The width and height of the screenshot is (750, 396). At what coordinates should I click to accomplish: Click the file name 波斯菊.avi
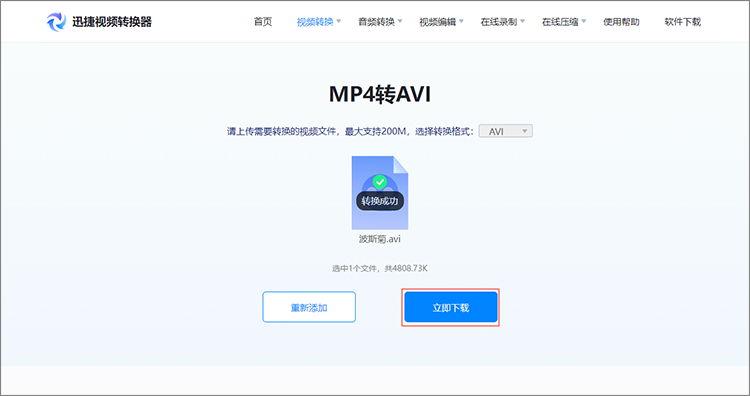380,239
